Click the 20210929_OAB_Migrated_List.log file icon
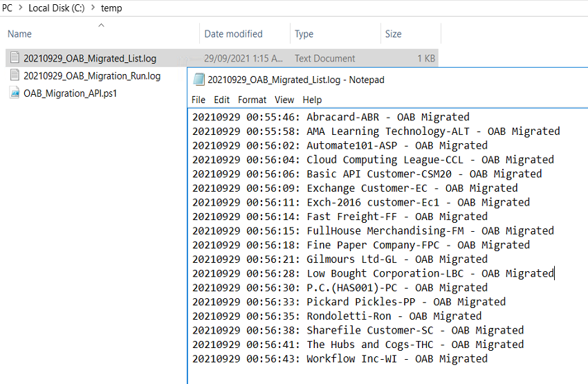Image resolution: width=588 pixels, height=384 pixels. click(x=15, y=58)
